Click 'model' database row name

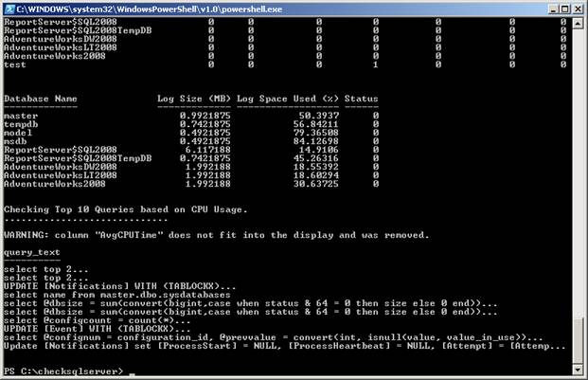coord(18,133)
